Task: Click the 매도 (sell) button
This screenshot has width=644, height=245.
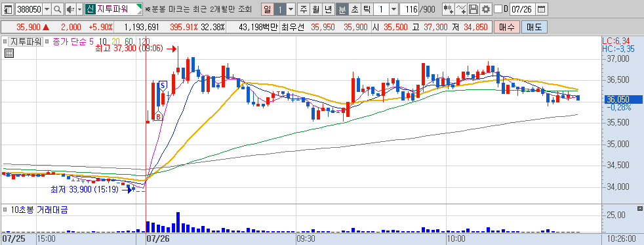Action: tap(534, 28)
